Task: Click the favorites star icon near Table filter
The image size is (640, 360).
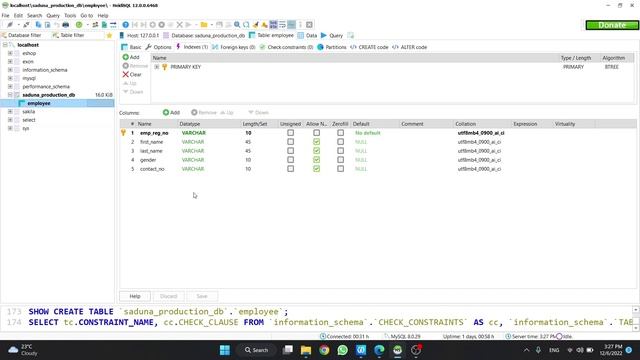Action: [109, 36]
